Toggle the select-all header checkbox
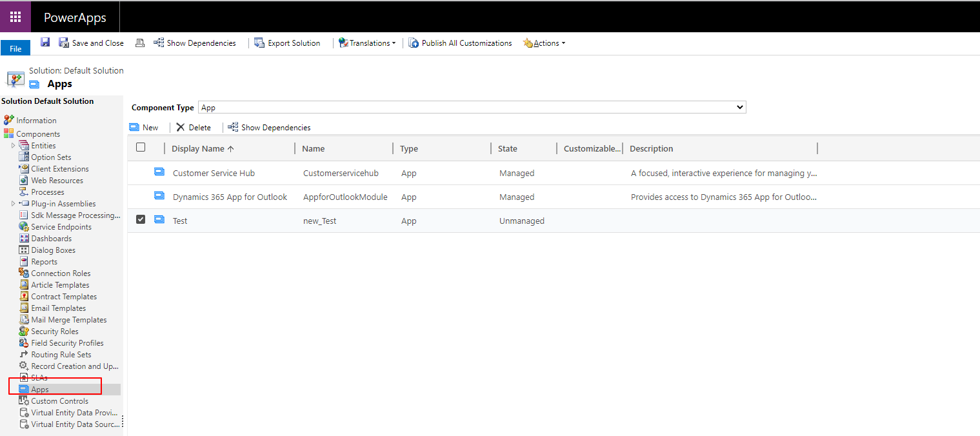This screenshot has height=436, width=980. coord(141,148)
